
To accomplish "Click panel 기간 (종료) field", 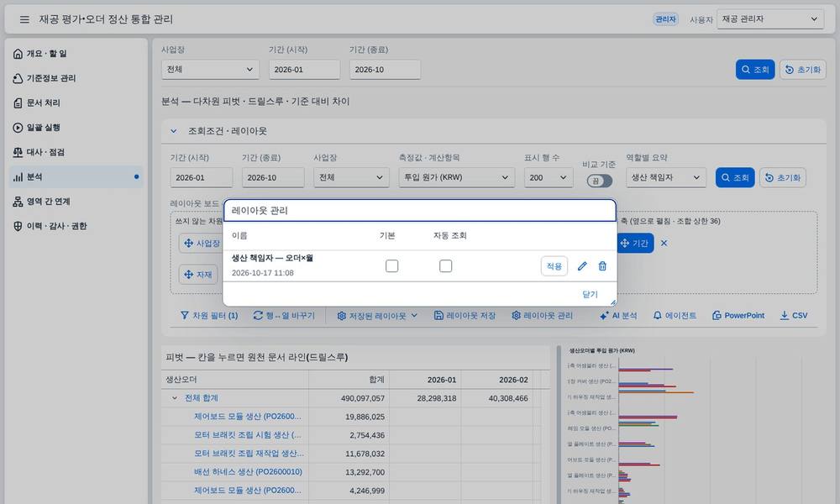I will pos(273,177).
